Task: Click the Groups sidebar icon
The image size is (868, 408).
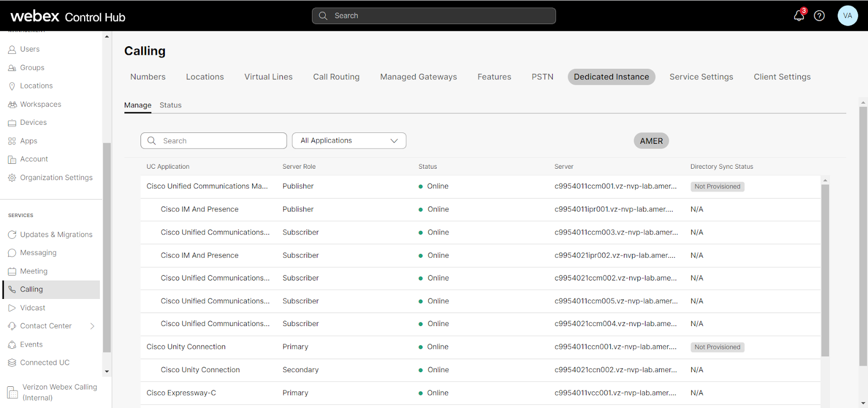Action: coord(12,68)
